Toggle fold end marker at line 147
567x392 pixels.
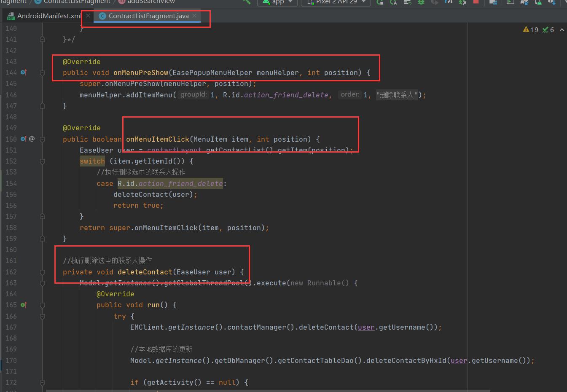coord(42,106)
